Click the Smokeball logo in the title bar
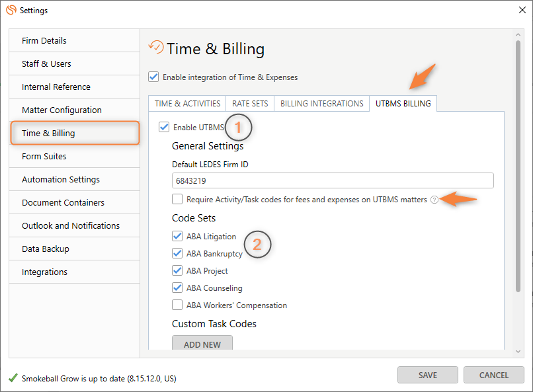The width and height of the screenshot is (533, 392). click(11, 10)
